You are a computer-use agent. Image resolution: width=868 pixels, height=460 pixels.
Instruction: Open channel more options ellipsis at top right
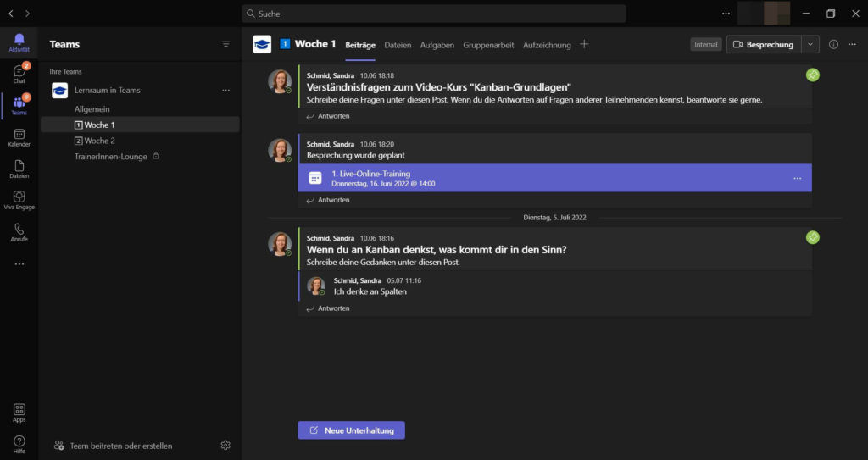(x=852, y=44)
